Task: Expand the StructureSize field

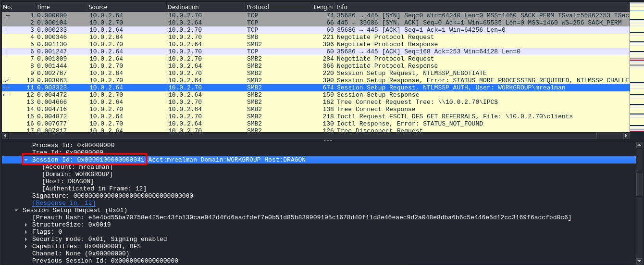Action: click(x=26, y=225)
